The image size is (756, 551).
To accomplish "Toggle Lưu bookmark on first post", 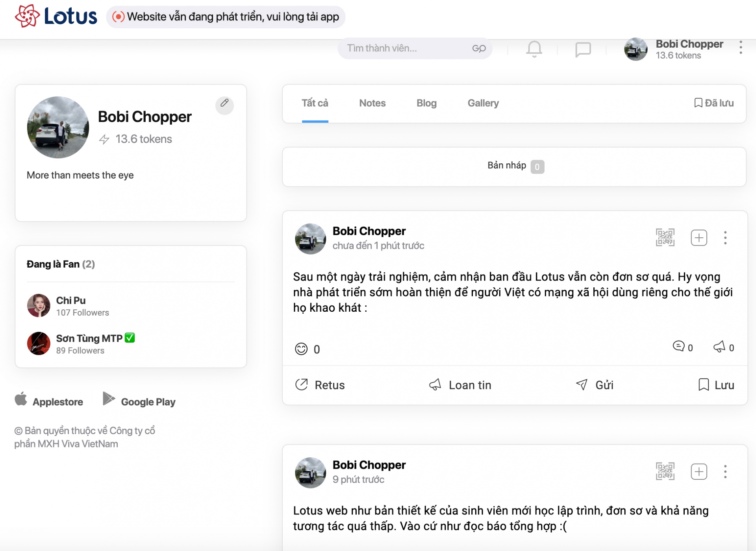I will tap(716, 385).
